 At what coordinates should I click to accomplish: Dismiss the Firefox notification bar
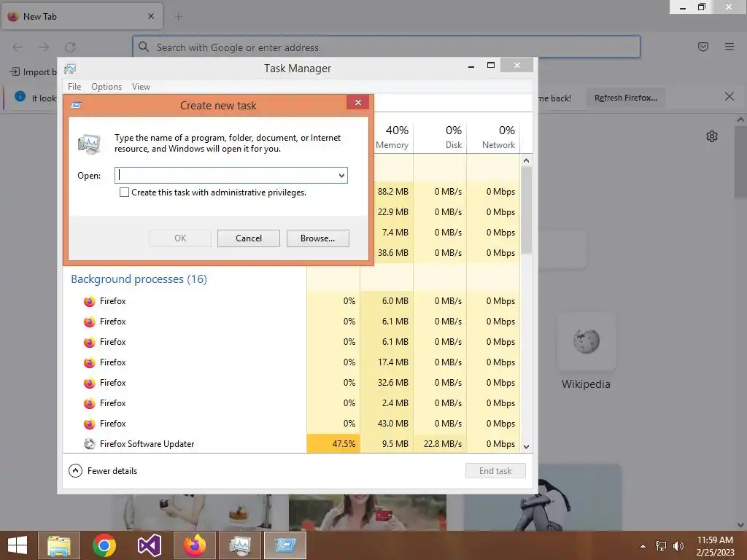pyautogui.click(x=729, y=97)
